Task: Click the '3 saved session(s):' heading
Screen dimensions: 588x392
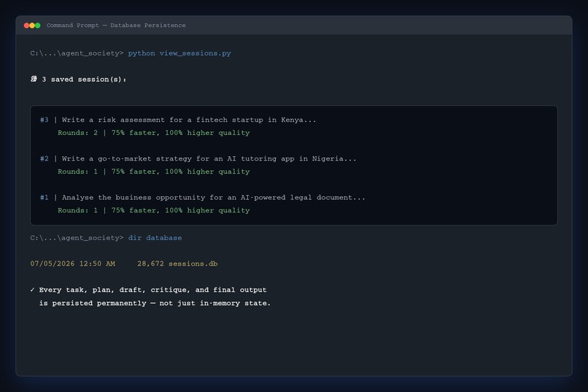Action: pyautogui.click(x=84, y=80)
